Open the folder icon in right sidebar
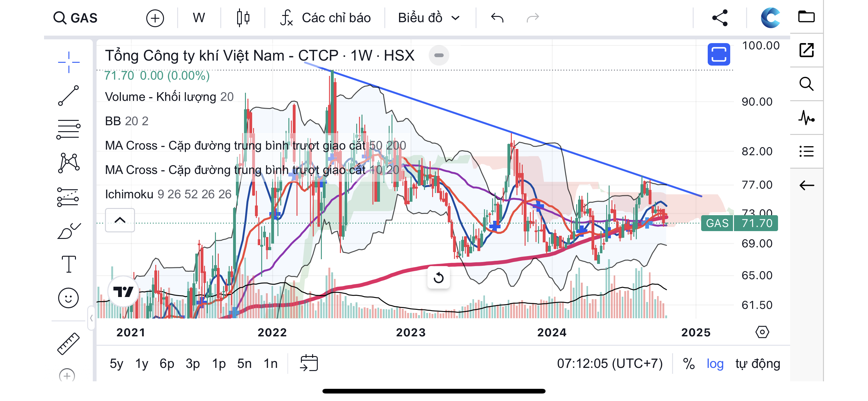The width and height of the screenshot is (868, 401). tap(806, 16)
